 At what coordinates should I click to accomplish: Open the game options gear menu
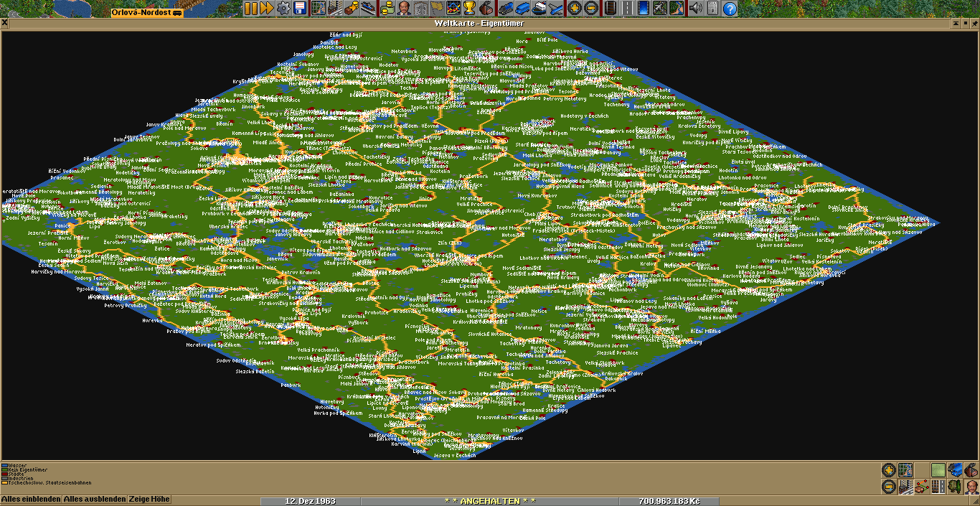[x=284, y=9]
